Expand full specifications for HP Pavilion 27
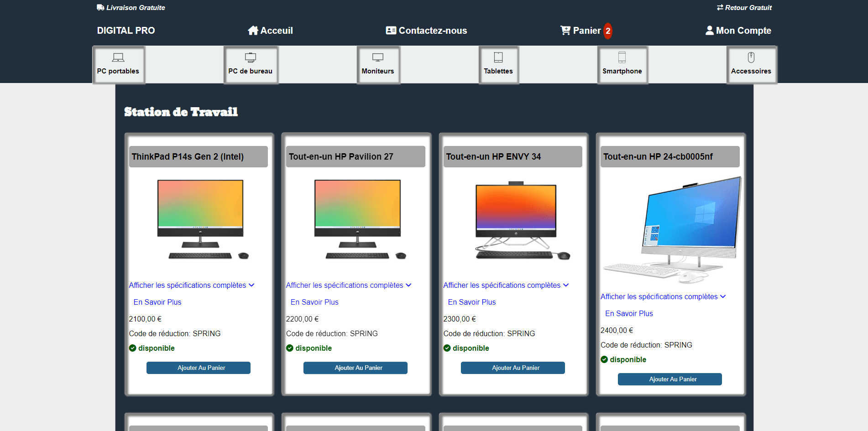This screenshot has height=431, width=868. point(349,285)
